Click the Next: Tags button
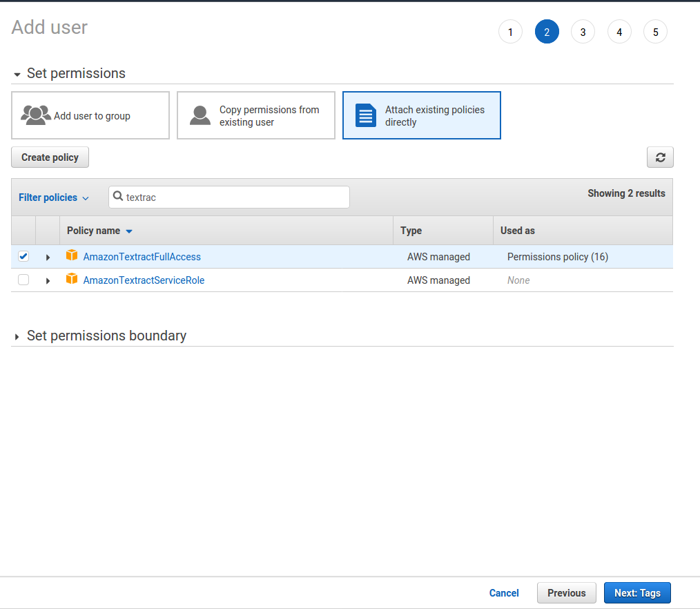 (637, 593)
